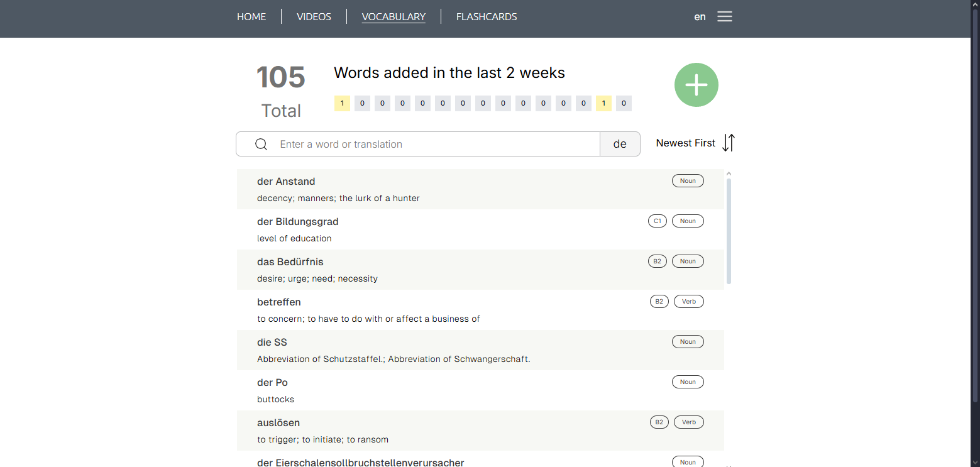Screen dimensions: 980x467
Task: Click heading 'Words added in the last 2 weeks'
Action: tap(449, 73)
